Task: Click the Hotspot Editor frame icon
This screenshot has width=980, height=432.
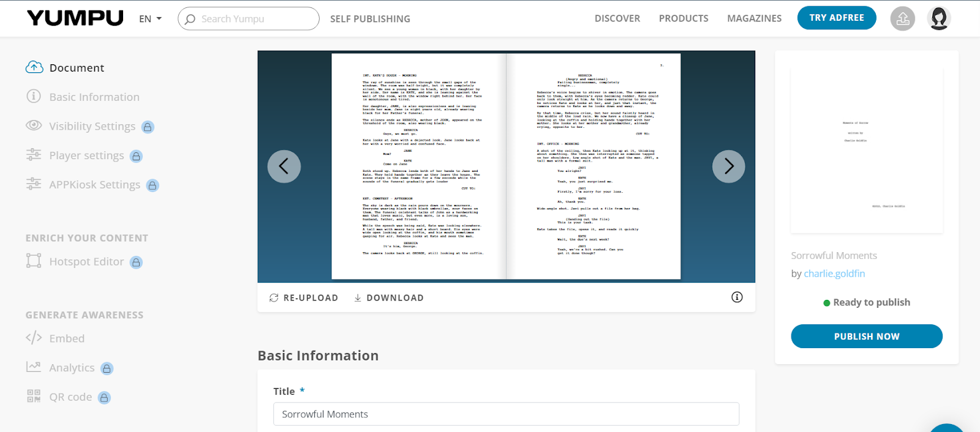Action: coord(34,261)
